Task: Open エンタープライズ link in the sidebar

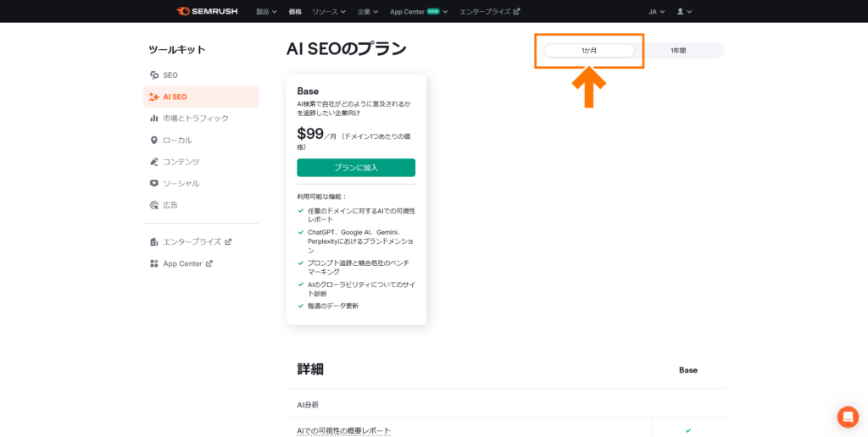Action: click(191, 241)
